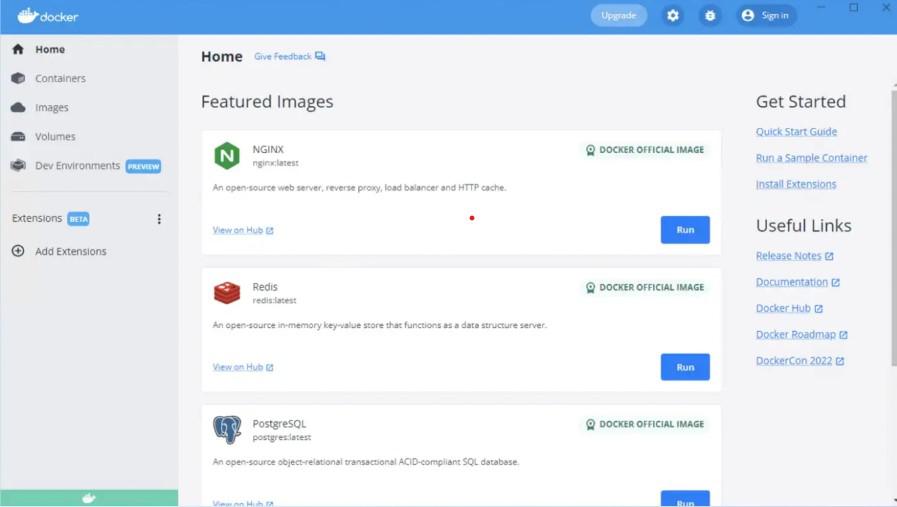Click Add Extensions plus icon
Viewport: 897px width, 507px height.
(18, 251)
